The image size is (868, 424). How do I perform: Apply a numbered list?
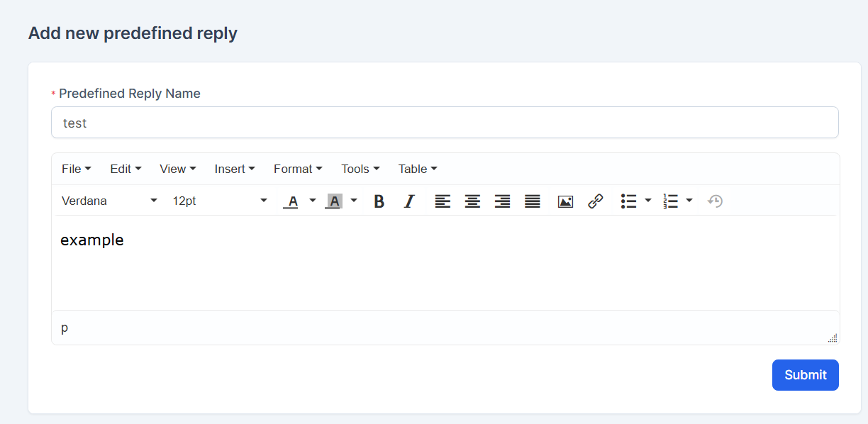tap(672, 201)
